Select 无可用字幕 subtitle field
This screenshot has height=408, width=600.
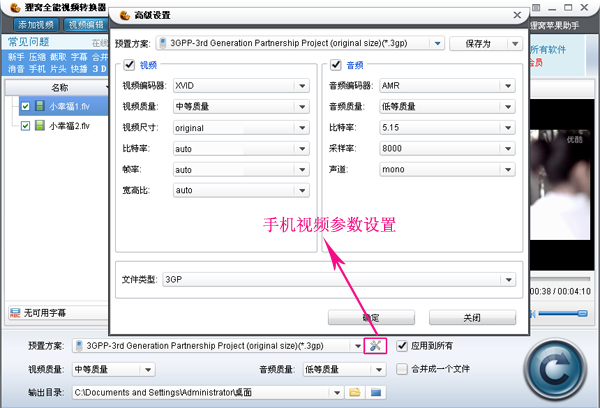click(x=58, y=313)
